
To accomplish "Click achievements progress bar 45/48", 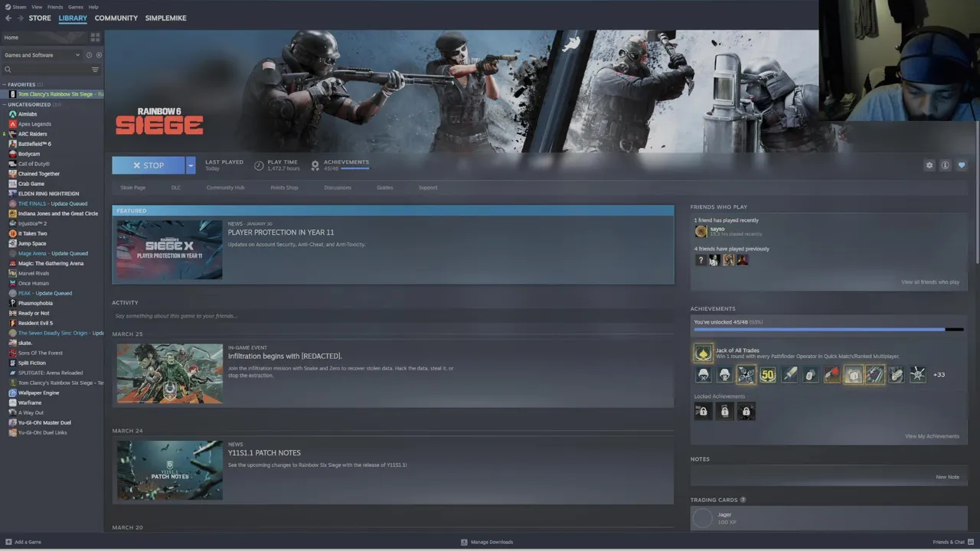I will 828,329.
